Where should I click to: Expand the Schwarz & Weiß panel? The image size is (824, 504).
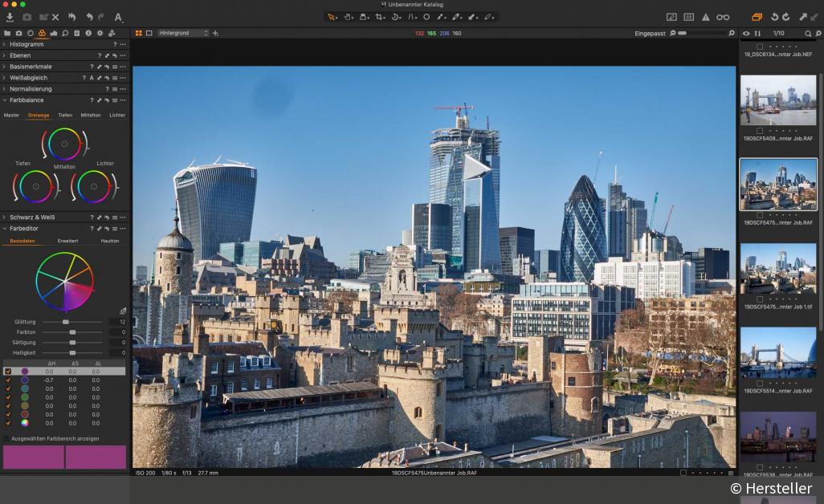pyautogui.click(x=4, y=217)
